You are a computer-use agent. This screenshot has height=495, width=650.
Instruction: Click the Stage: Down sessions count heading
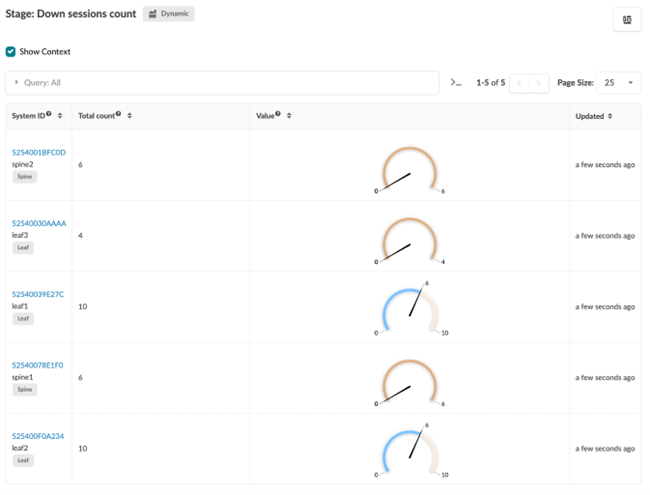[71, 14]
